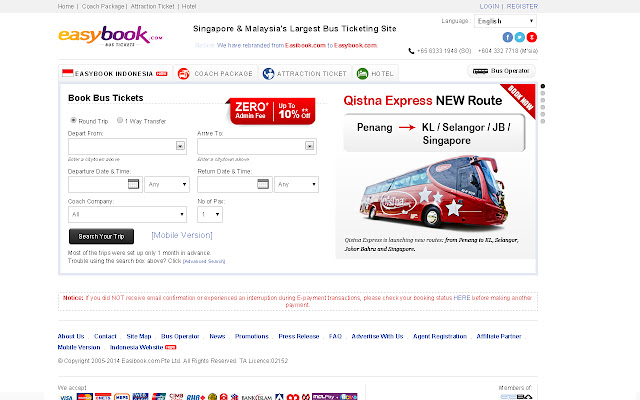
Task: Click the REGISTER link
Action: click(522, 7)
